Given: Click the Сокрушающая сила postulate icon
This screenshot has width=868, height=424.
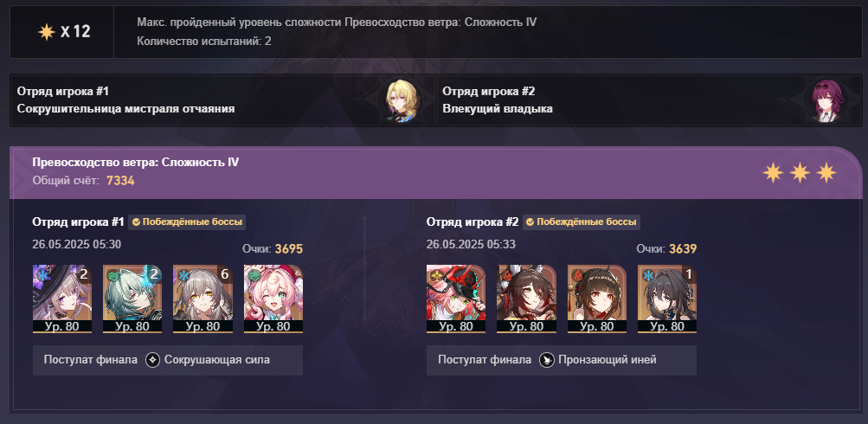Looking at the screenshot, I should 153,360.
